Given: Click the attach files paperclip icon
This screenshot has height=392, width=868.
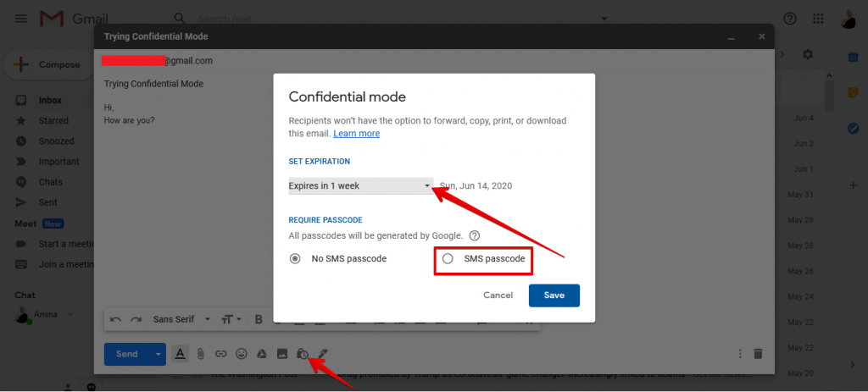Looking at the screenshot, I should click(x=201, y=354).
